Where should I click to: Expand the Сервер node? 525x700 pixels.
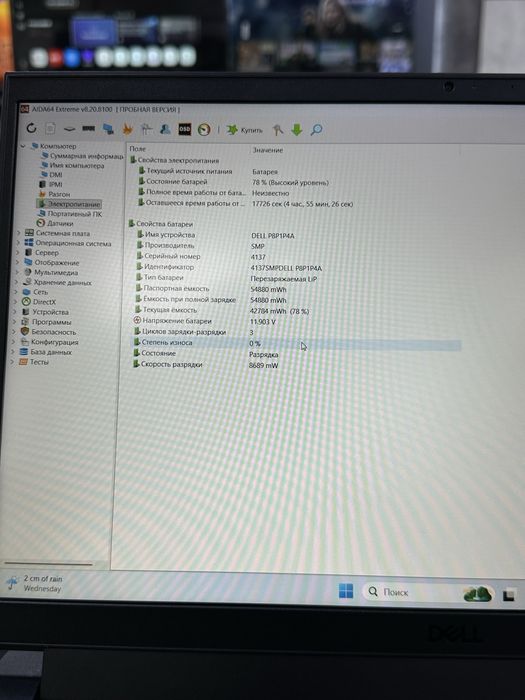click(x=18, y=253)
